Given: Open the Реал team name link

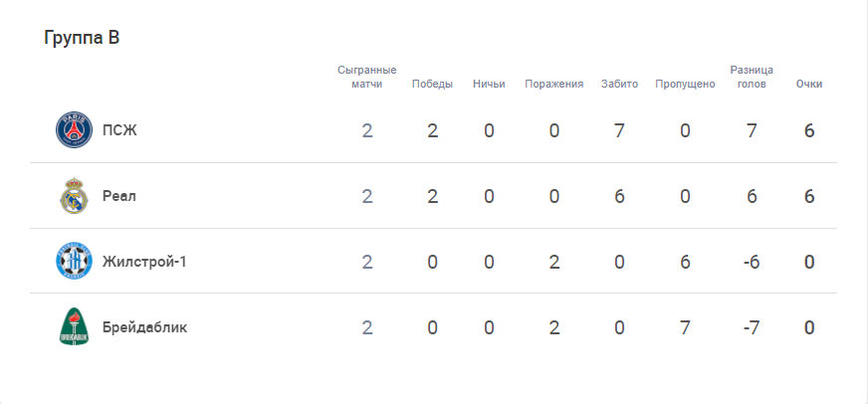Looking at the screenshot, I should [119, 196].
